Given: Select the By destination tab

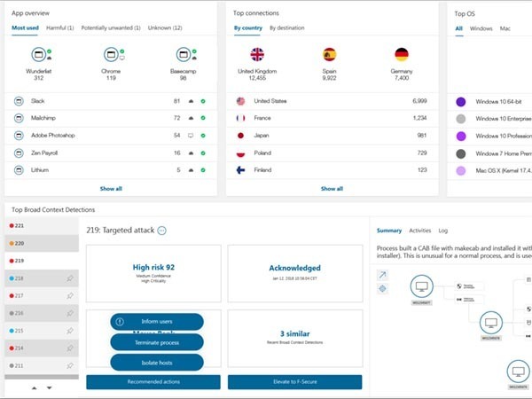Looking at the screenshot, I should (x=287, y=27).
